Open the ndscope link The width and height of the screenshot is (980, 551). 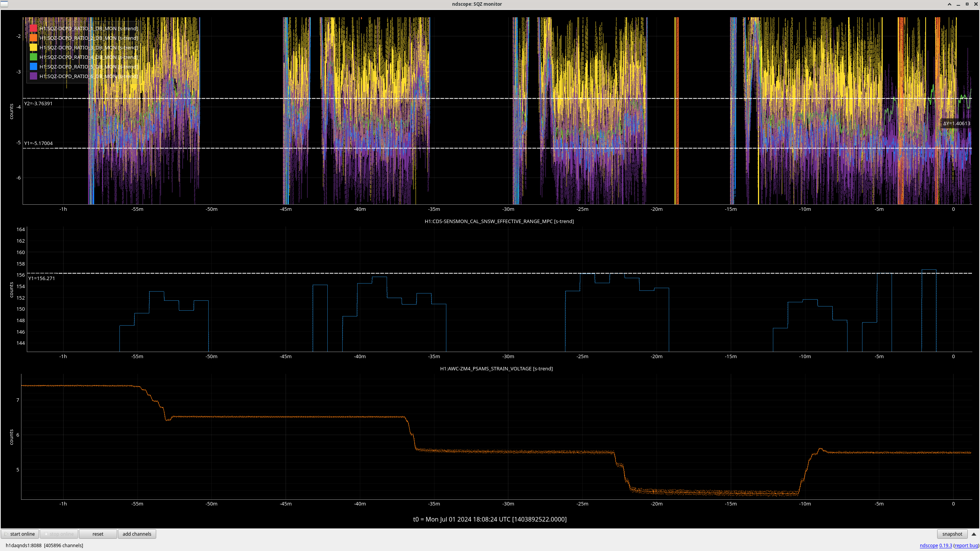pos(929,545)
